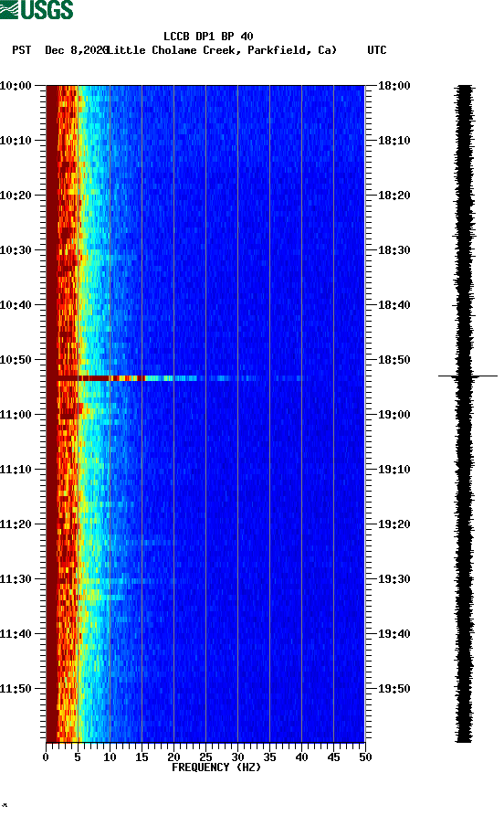Click the '11:10' PST time label

click(16, 470)
